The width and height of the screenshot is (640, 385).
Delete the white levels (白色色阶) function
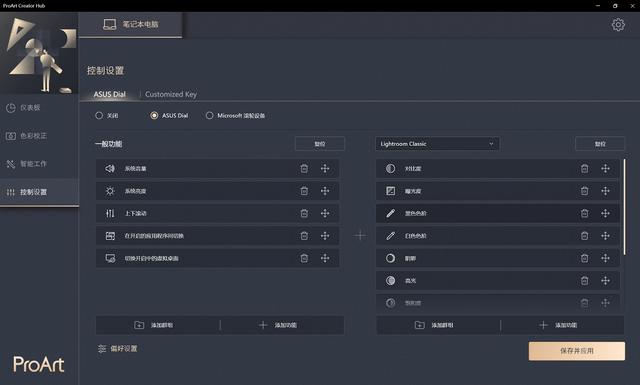(x=584, y=236)
